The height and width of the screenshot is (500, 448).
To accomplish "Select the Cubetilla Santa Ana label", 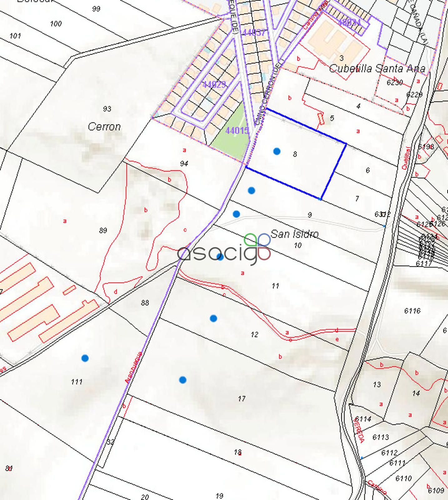I will (x=377, y=68).
